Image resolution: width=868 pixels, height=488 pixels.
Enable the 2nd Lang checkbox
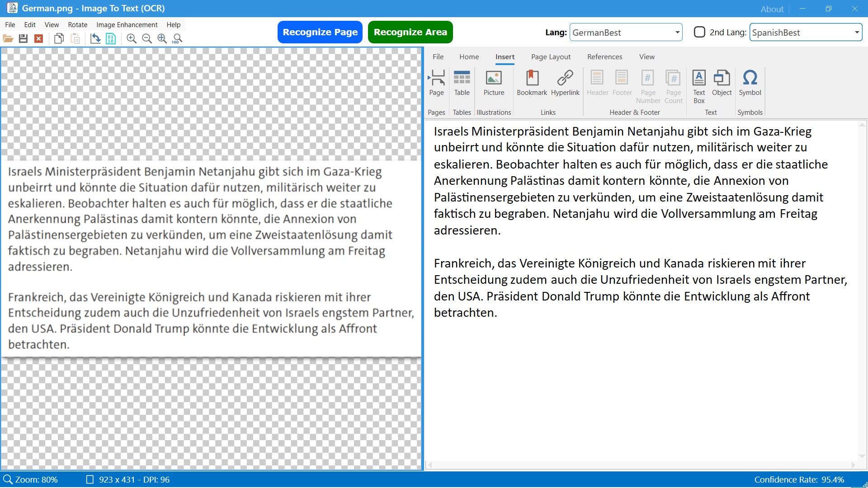pyautogui.click(x=699, y=32)
